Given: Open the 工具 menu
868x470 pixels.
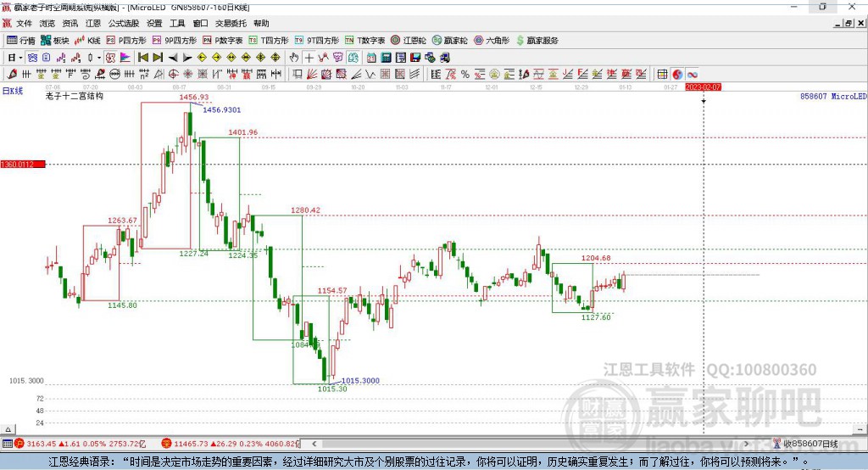Looking at the screenshot, I should (x=177, y=23).
